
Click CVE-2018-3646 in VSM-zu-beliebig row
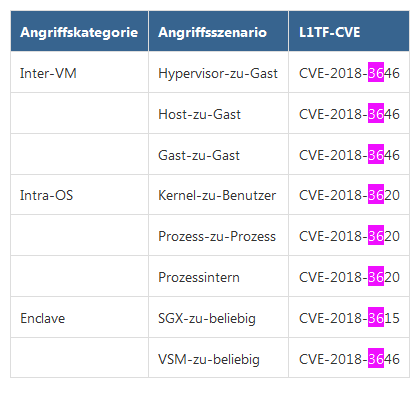point(349,359)
